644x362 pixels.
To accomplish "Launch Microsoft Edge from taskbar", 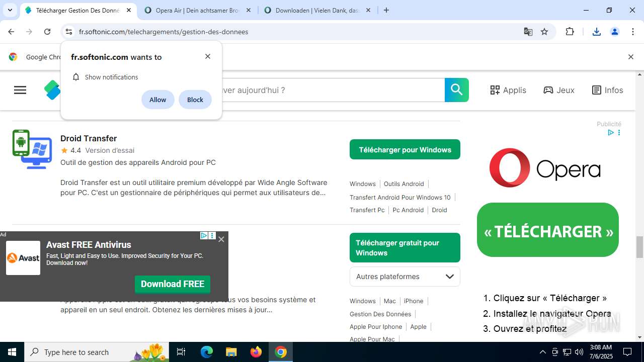I will click(x=207, y=352).
